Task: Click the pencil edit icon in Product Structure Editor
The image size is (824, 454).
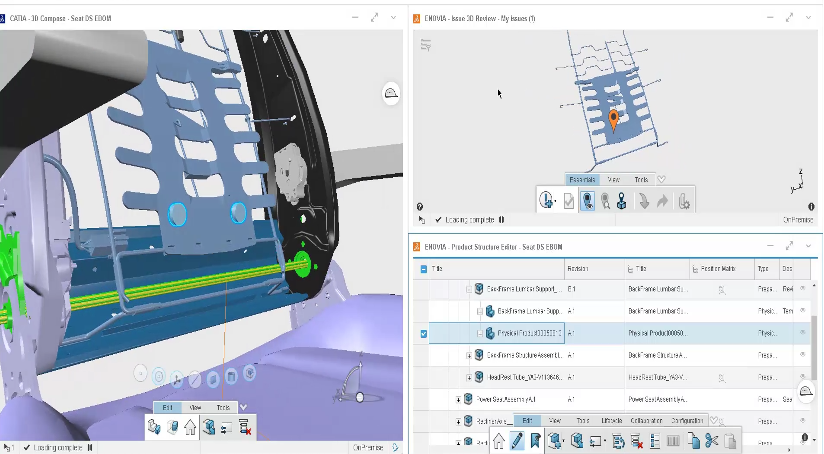Action: tap(517, 440)
